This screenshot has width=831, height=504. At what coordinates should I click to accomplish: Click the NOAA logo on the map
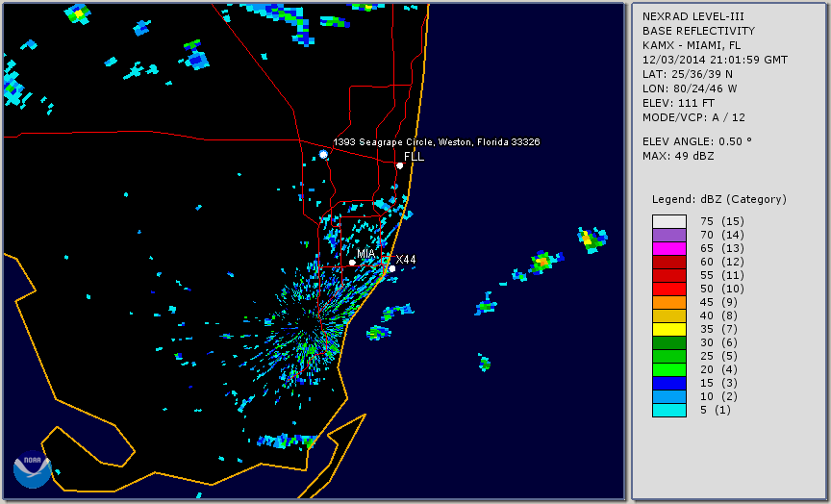tap(33, 468)
